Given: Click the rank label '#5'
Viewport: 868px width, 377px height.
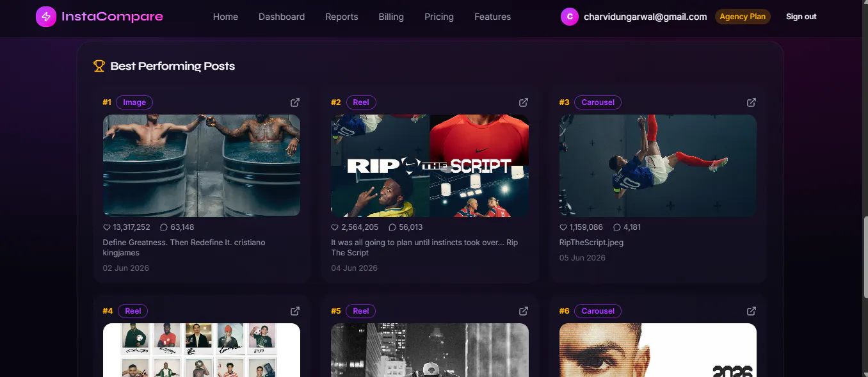Looking at the screenshot, I should coord(336,311).
